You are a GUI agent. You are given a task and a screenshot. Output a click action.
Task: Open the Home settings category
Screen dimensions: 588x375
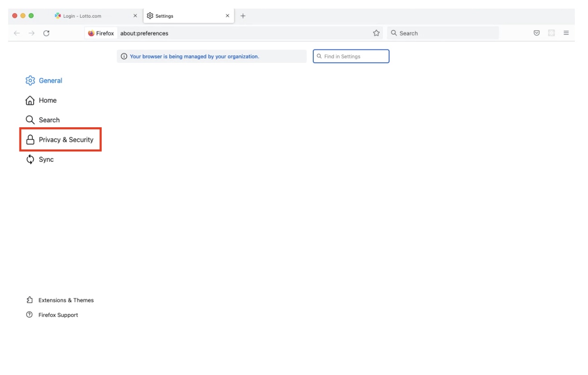[41, 100]
